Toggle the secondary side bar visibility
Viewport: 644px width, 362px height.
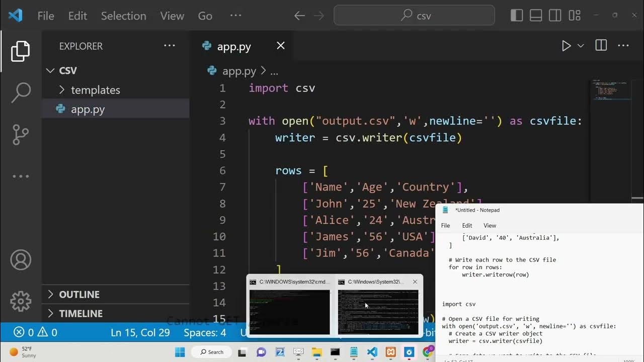coord(555,16)
